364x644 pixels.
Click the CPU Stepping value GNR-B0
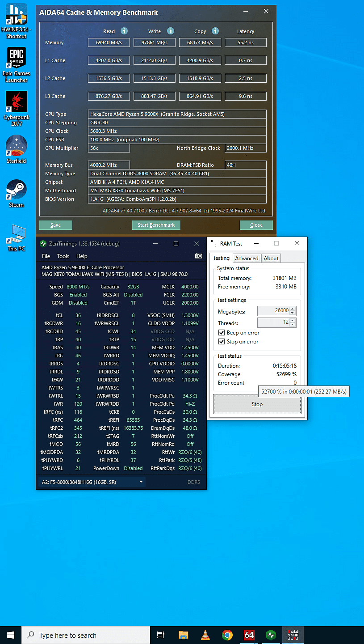pos(177,123)
